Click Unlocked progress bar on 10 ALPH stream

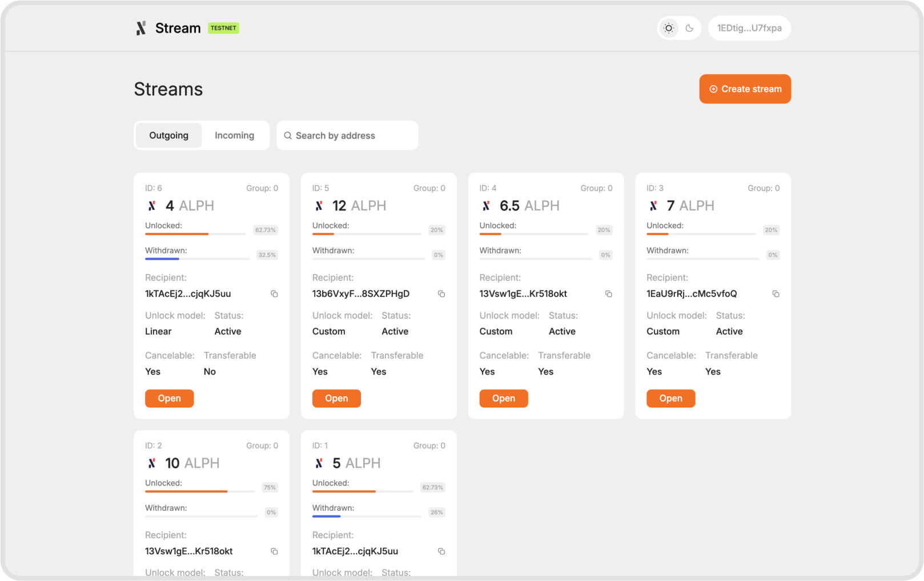click(x=200, y=491)
